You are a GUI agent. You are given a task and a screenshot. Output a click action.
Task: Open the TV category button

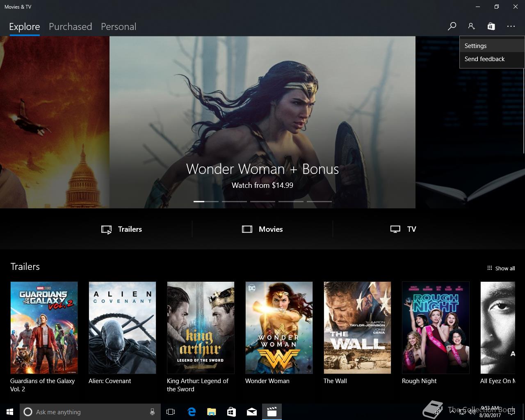(x=403, y=229)
